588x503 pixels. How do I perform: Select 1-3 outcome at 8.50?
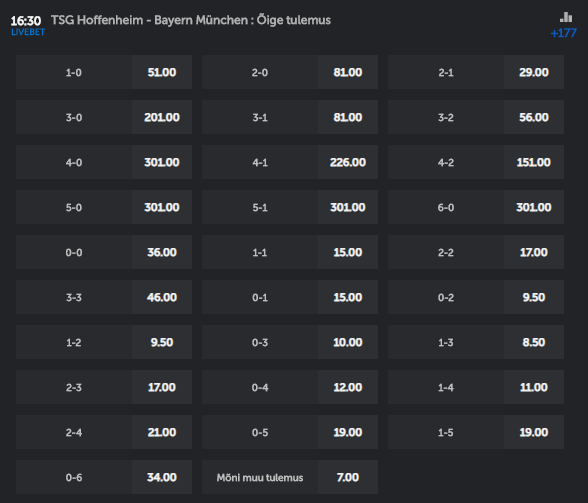476,342
